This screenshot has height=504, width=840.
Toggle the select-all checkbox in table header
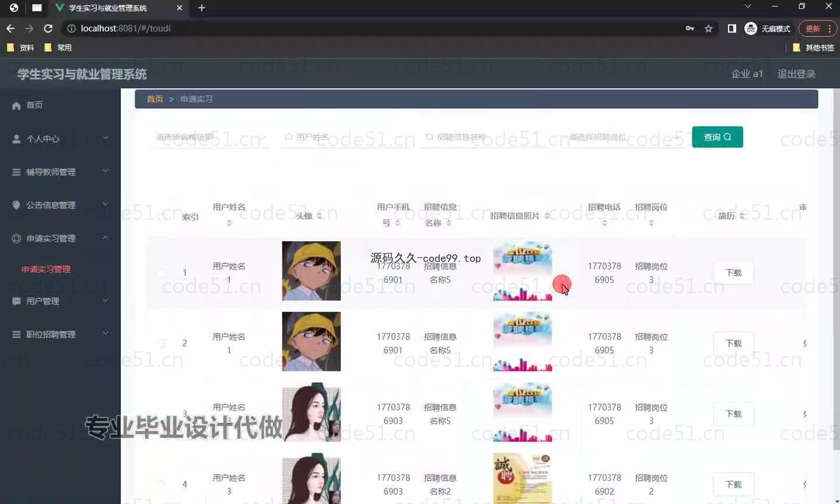161,217
